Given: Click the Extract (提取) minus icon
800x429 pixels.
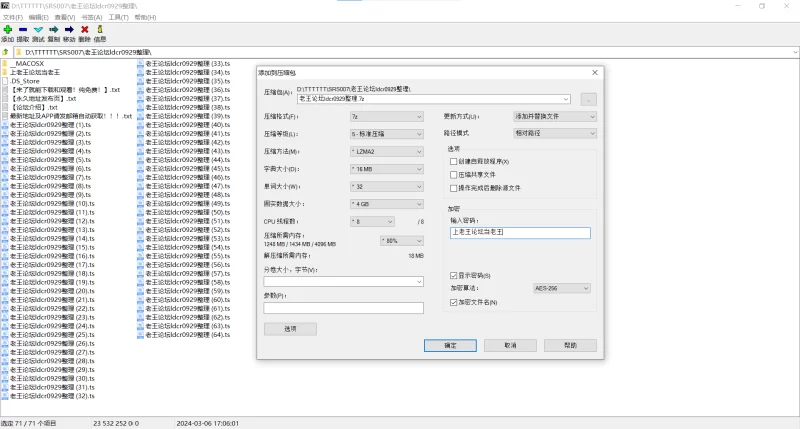Looking at the screenshot, I should tap(23, 30).
